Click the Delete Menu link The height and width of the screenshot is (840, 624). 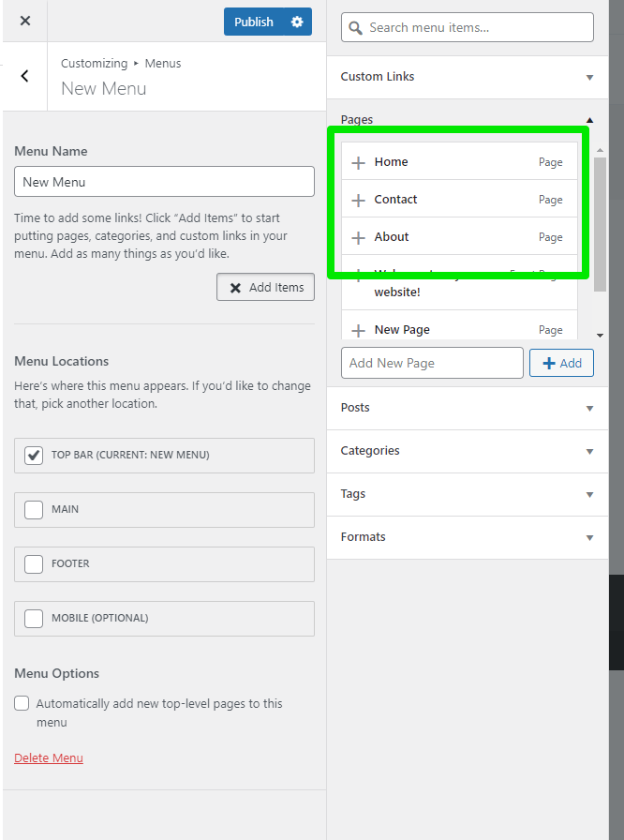tap(49, 757)
